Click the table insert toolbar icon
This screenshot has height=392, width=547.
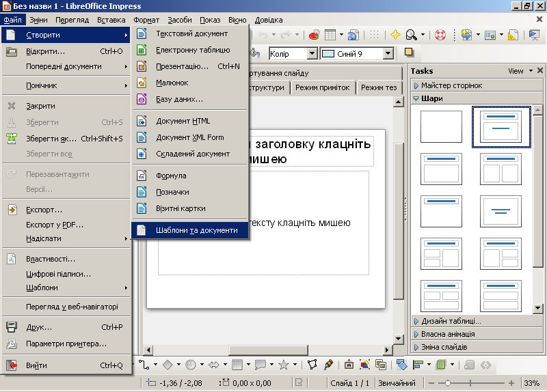pyautogui.click(x=330, y=35)
